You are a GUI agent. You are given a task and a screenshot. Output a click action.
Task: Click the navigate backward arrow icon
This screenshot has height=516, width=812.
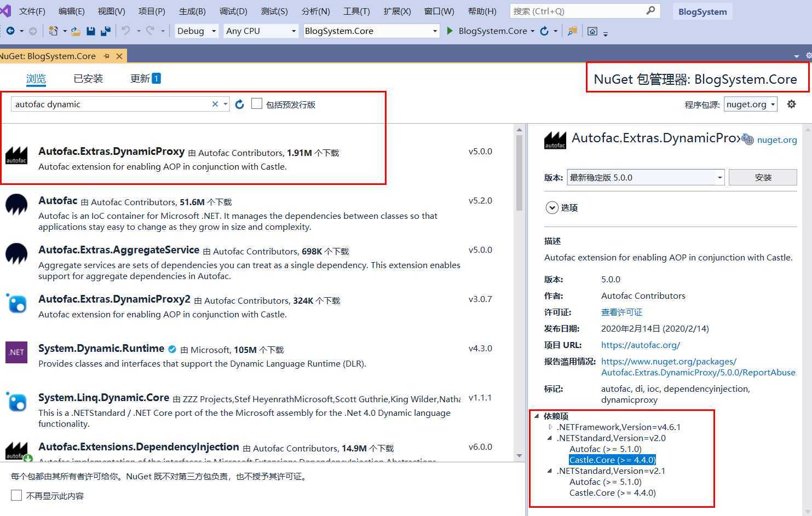pyautogui.click(x=10, y=31)
